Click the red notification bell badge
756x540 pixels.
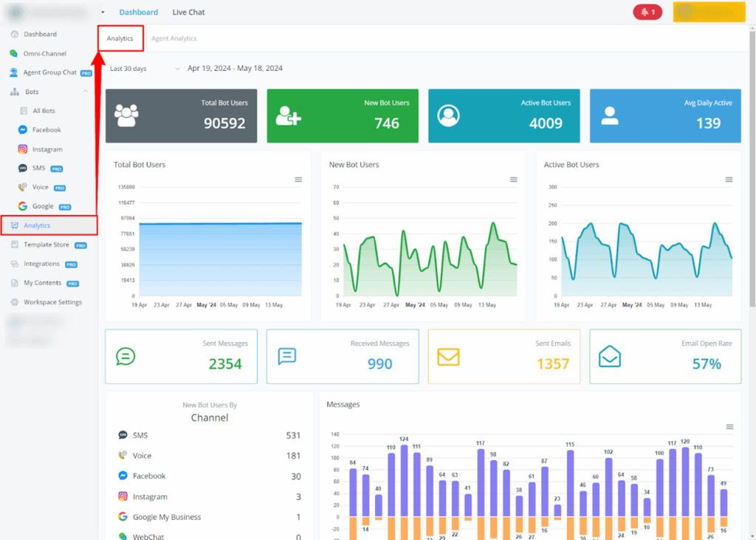click(647, 12)
